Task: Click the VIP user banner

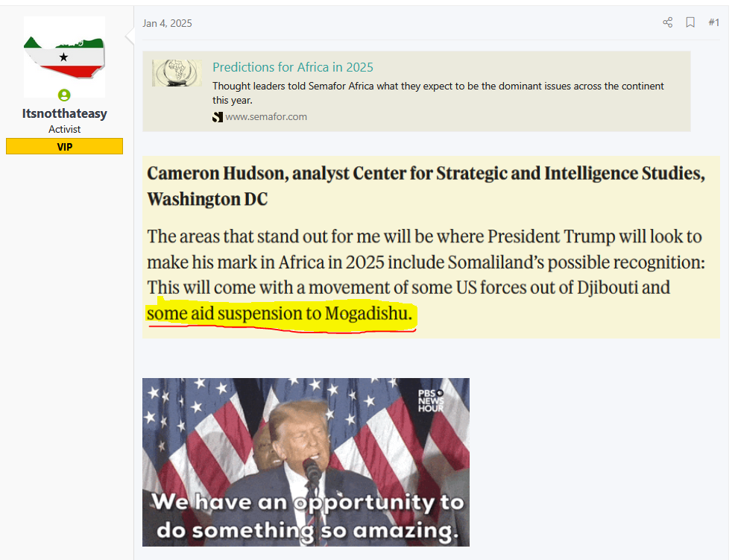Action: [x=64, y=146]
